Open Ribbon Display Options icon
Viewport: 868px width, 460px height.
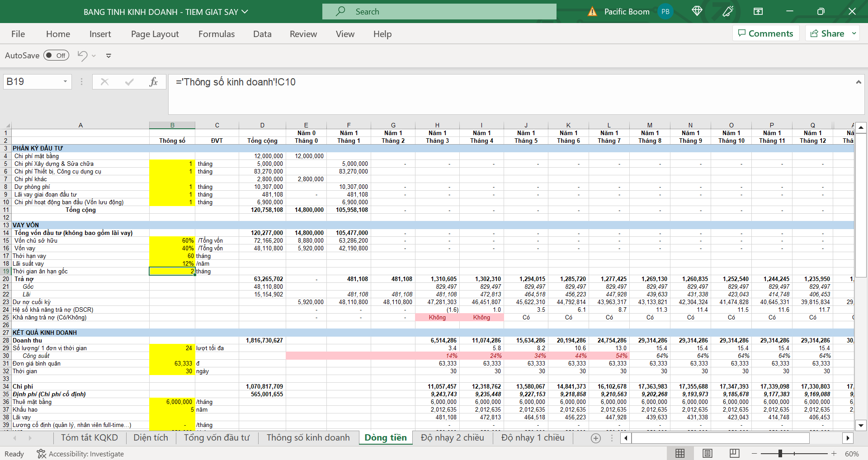pos(758,11)
